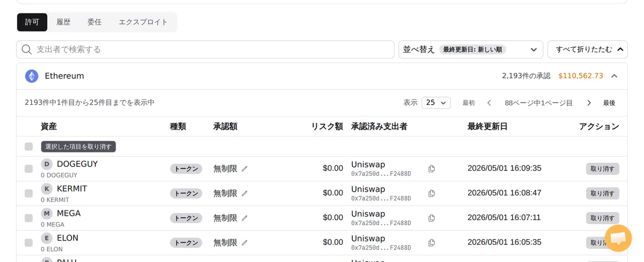This screenshot has width=644, height=262.
Task: Click the リスク額 column header
Action: pyautogui.click(x=327, y=127)
